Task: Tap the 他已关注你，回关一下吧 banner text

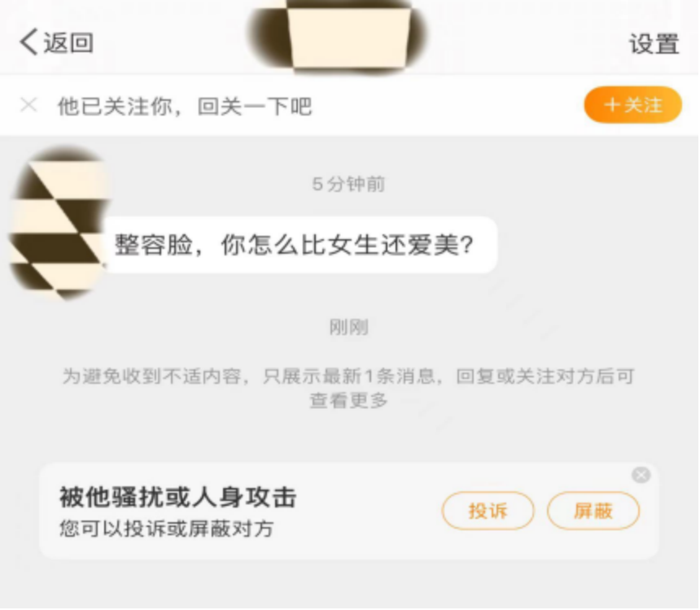Action: click(185, 107)
